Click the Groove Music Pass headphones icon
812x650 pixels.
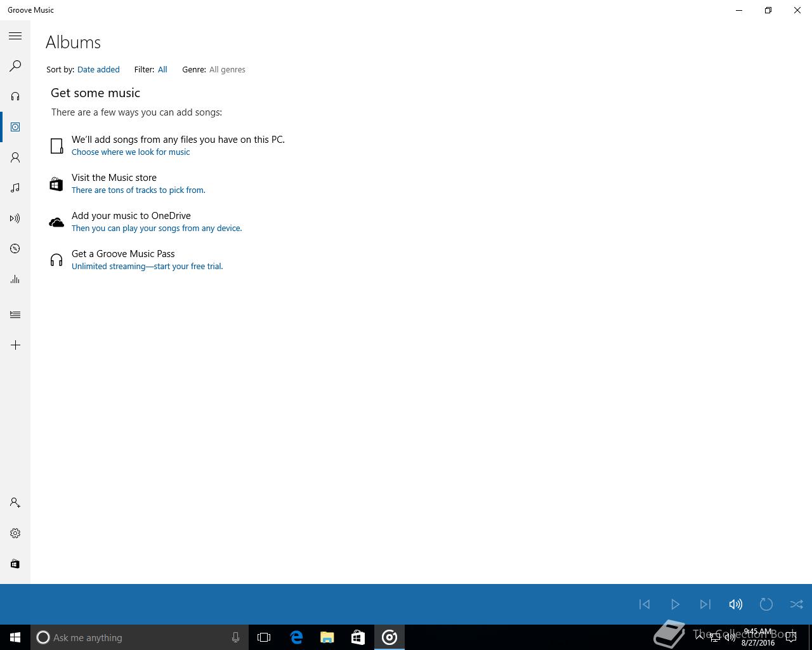coord(56,260)
